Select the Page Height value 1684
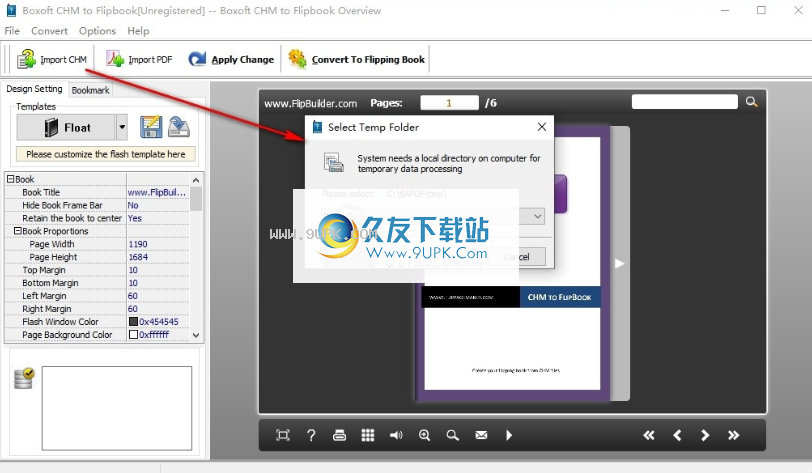This screenshot has height=473, width=812. tap(157, 257)
